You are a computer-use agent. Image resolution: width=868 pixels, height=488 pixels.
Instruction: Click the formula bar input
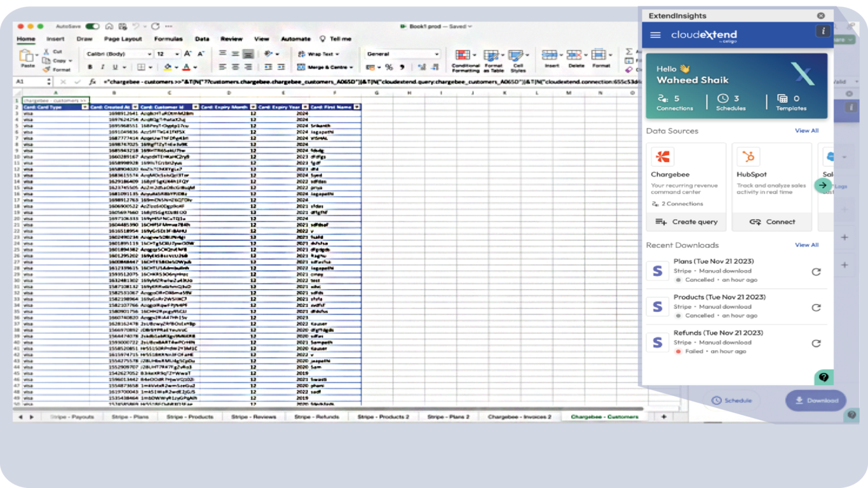pos(374,82)
